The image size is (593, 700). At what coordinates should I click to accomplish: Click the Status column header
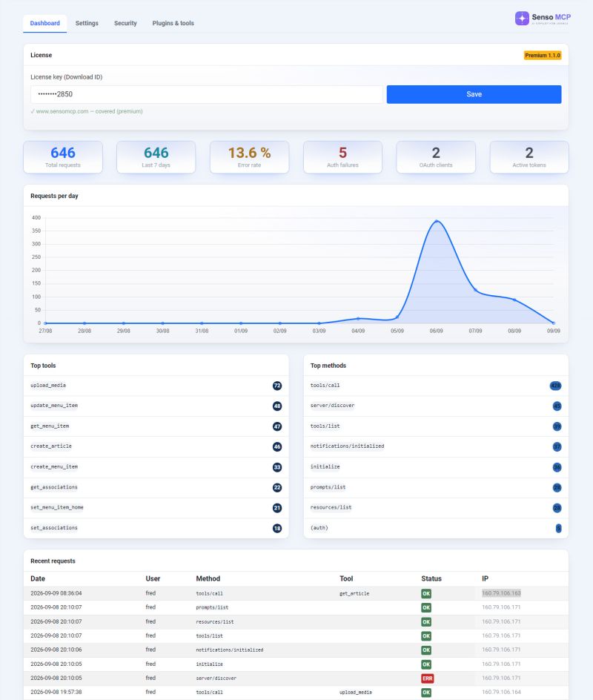click(431, 578)
